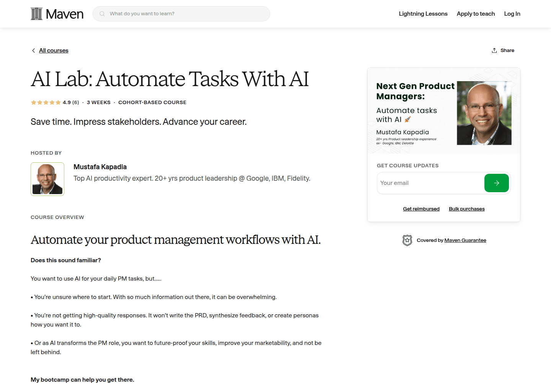The height and width of the screenshot is (392, 551).
Task: Open the Maven Guarantee link
Action: [x=465, y=240]
